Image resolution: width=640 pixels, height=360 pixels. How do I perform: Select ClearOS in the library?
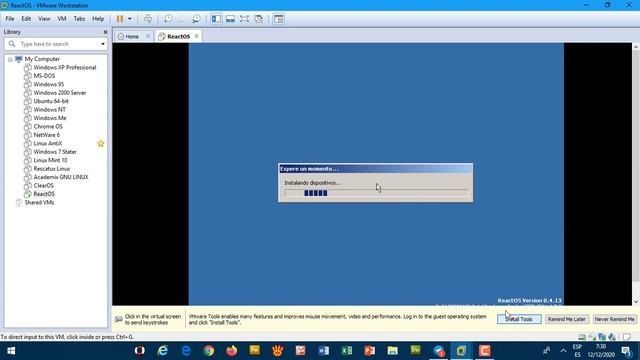[x=43, y=186]
